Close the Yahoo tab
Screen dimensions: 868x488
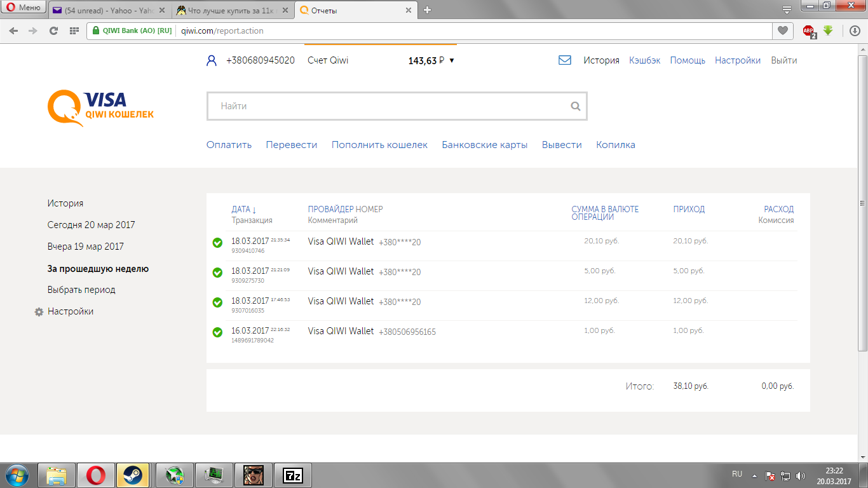[162, 10]
